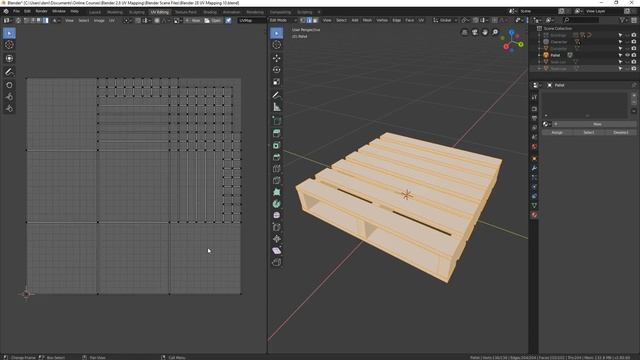Click the viewport zoom magnifier icon
This screenshot has height=360, width=640.
495,32
